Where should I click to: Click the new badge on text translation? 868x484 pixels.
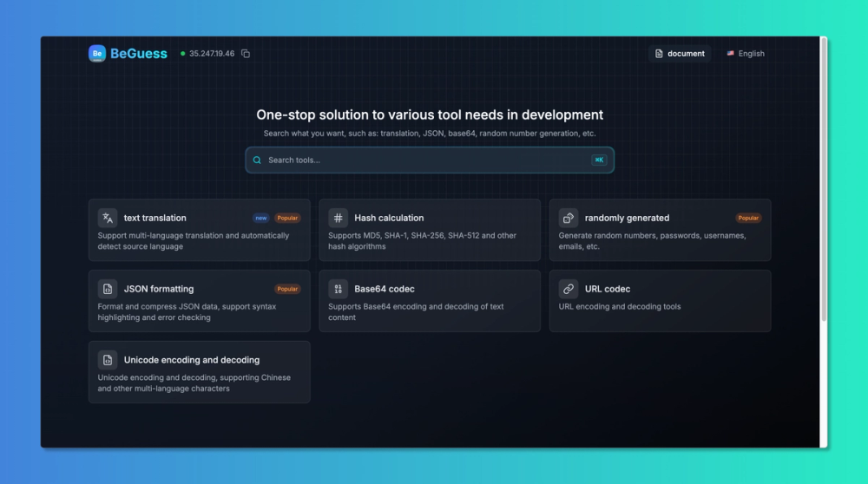click(260, 218)
